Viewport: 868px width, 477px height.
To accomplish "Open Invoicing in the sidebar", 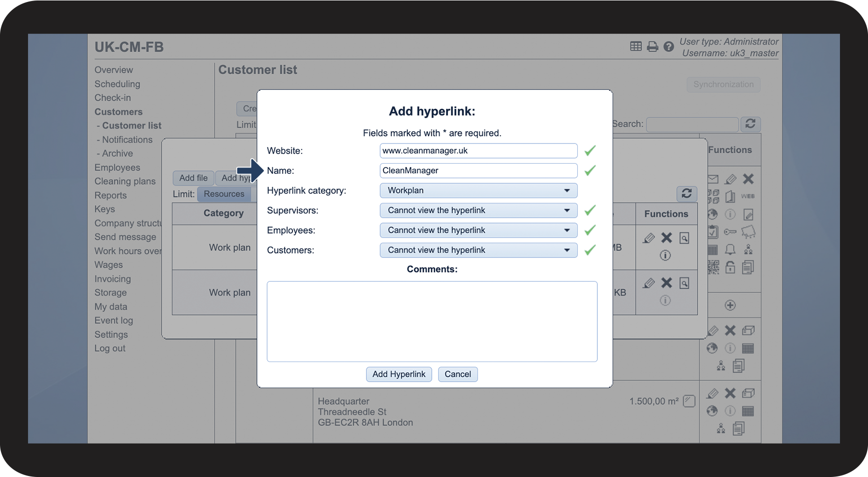I will (x=112, y=279).
